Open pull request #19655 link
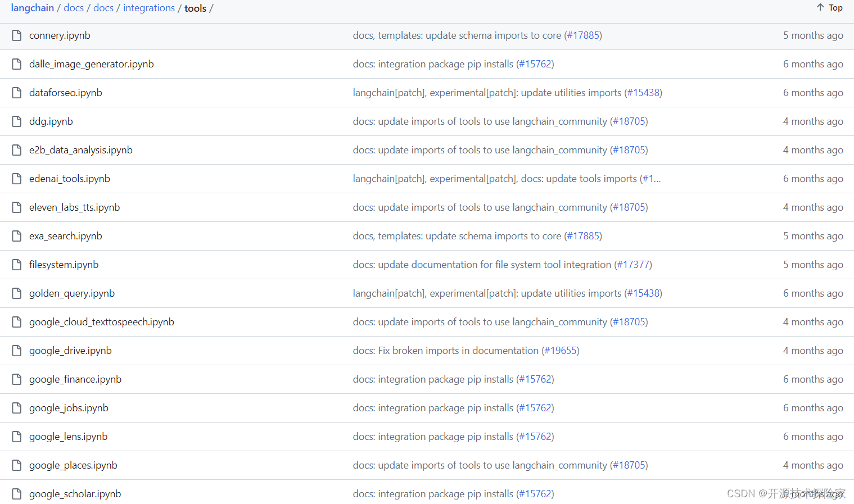This screenshot has width=854, height=504. (x=561, y=351)
